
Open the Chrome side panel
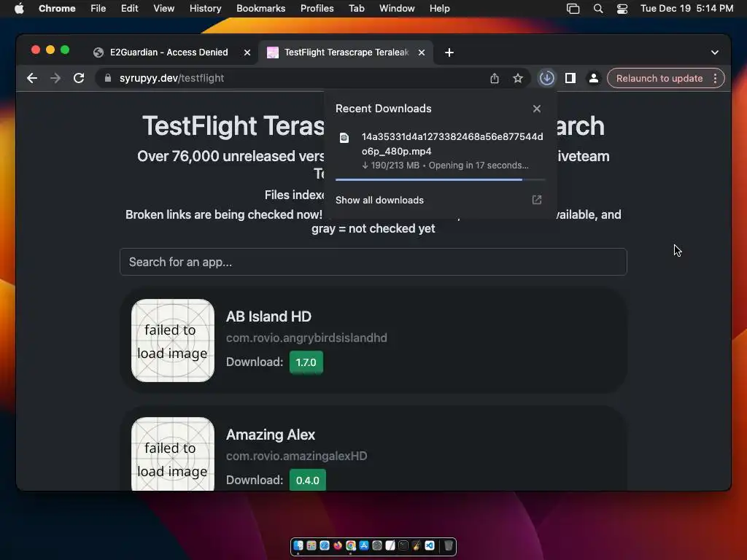pos(570,78)
